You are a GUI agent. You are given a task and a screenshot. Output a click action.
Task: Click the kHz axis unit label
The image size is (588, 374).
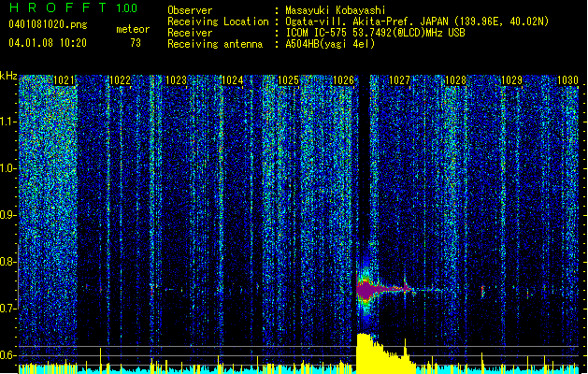(8, 76)
